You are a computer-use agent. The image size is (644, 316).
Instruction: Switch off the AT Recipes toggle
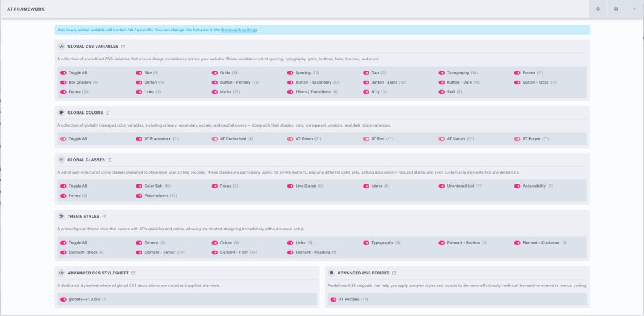click(x=333, y=299)
